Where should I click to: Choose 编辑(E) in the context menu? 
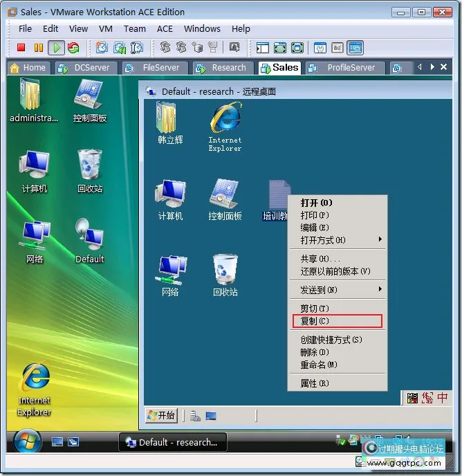(x=338, y=228)
